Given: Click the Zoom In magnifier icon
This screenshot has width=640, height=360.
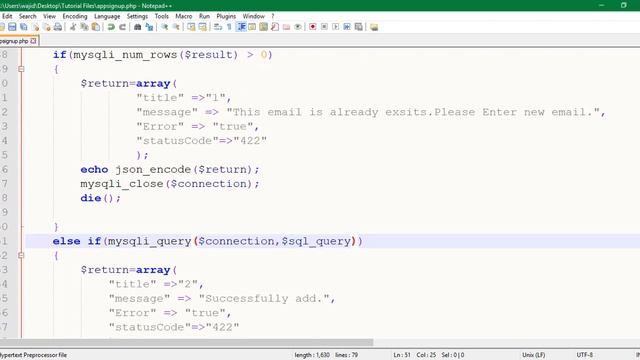Looking at the screenshot, I should [x=164, y=27].
